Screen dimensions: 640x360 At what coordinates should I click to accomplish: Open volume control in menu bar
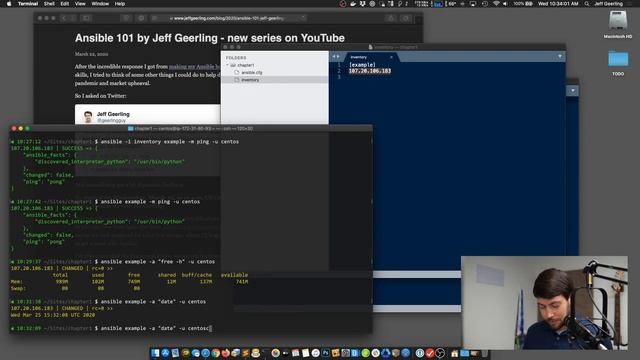click(505, 4)
